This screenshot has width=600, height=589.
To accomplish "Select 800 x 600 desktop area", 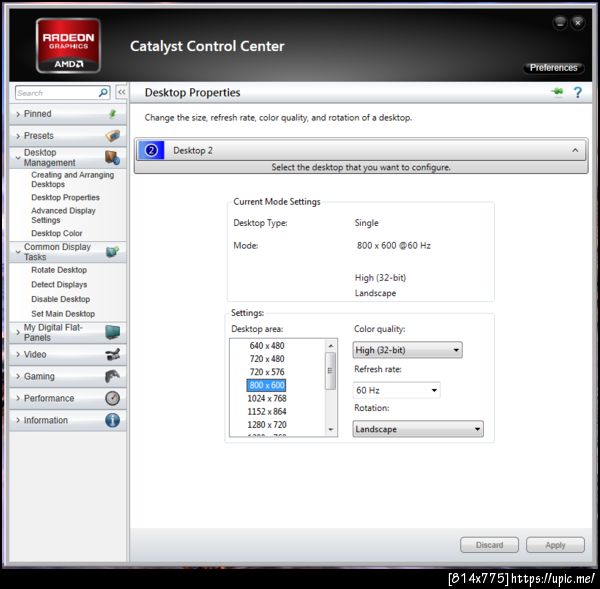I will pos(266,385).
